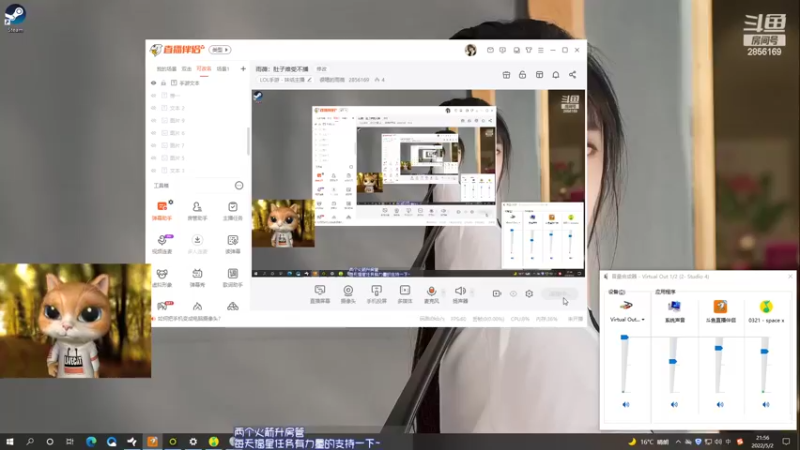Click the start streaming button

[x=559, y=294]
